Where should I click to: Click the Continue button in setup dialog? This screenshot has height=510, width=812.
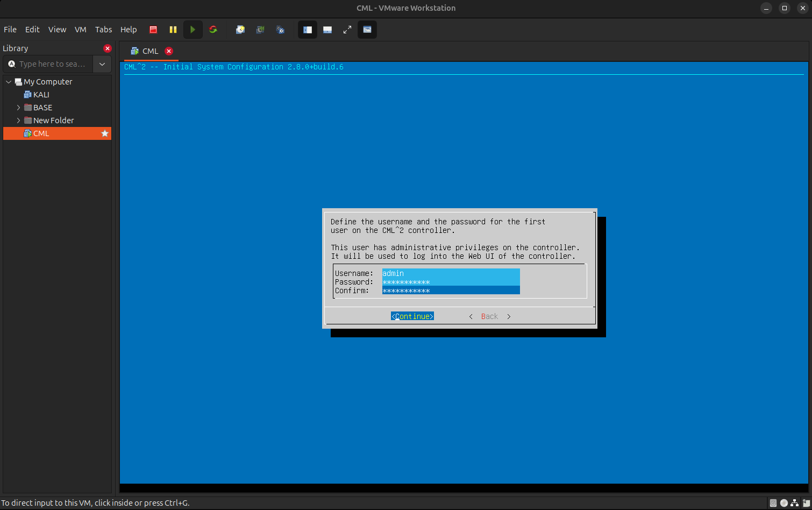[x=412, y=316]
